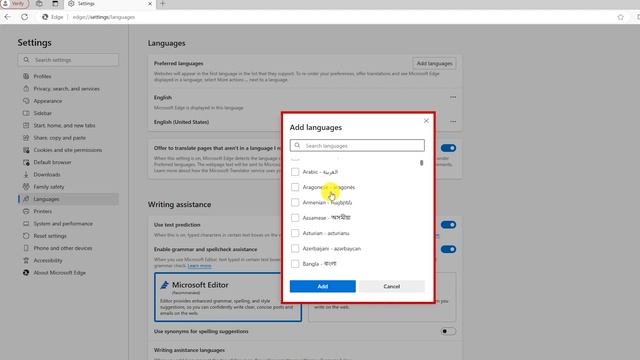Screen dimensions: 640x360
Task: Click the Printers icon
Action: coord(26,211)
